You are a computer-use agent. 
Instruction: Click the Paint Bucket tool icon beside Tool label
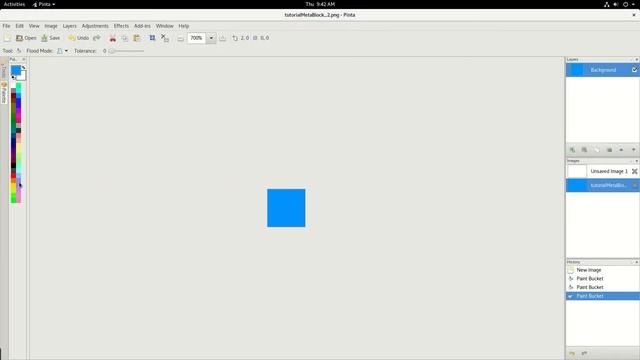coord(19,51)
